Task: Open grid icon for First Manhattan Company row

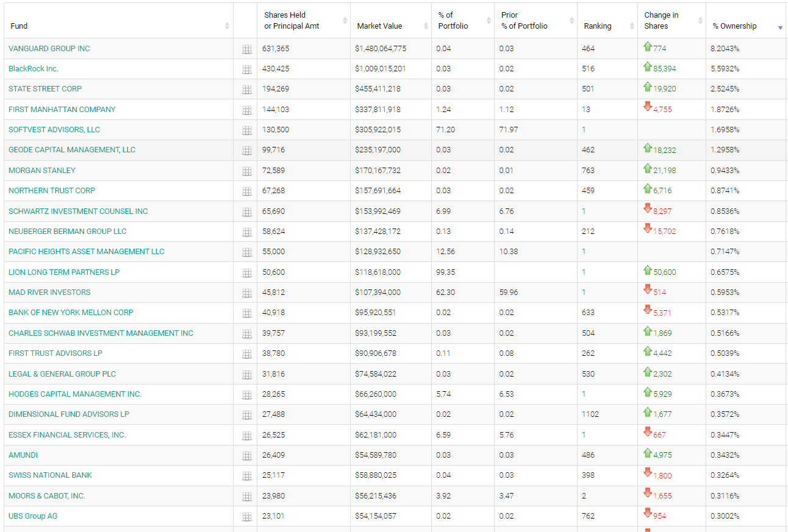Action: coord(247,110)
